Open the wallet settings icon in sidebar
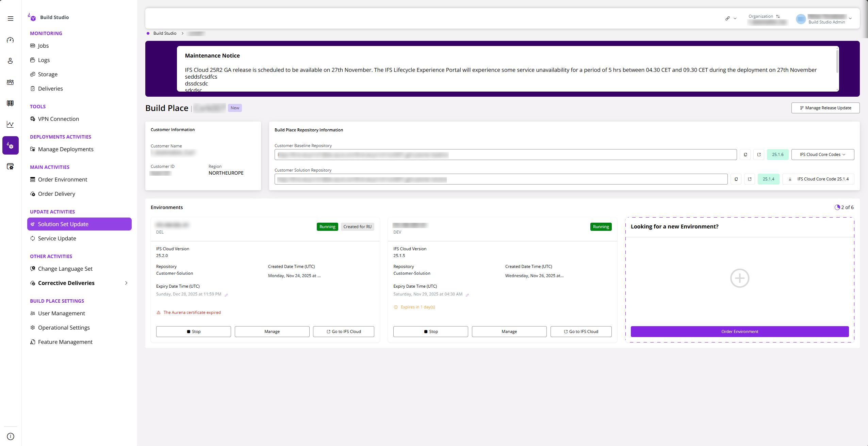Screen dimensions: 868x446 [10, 166]
